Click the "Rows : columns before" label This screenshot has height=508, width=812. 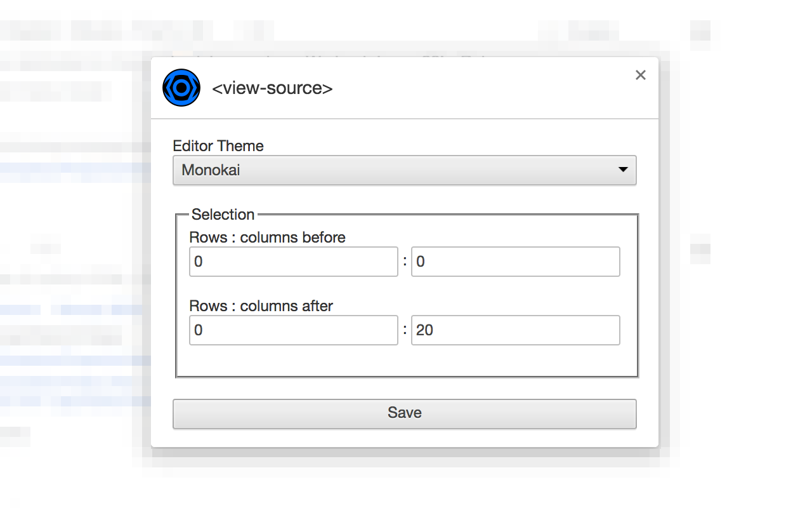tap(267, 237)
